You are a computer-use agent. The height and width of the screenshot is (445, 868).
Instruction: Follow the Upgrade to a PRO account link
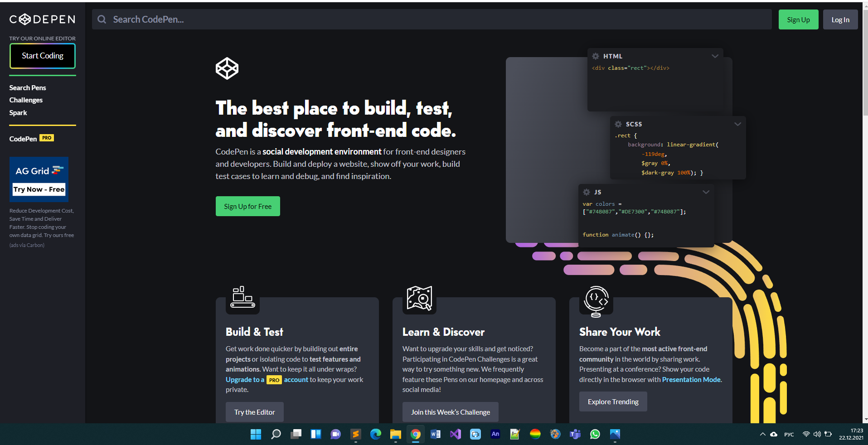(267, 380)
